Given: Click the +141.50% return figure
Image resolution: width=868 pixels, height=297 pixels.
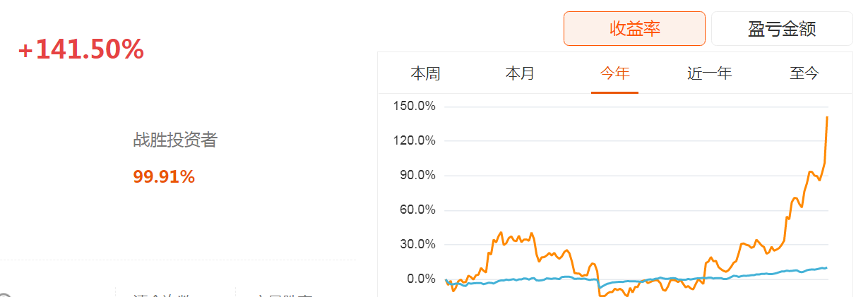Looking at the screenshot, I should 81,49.
